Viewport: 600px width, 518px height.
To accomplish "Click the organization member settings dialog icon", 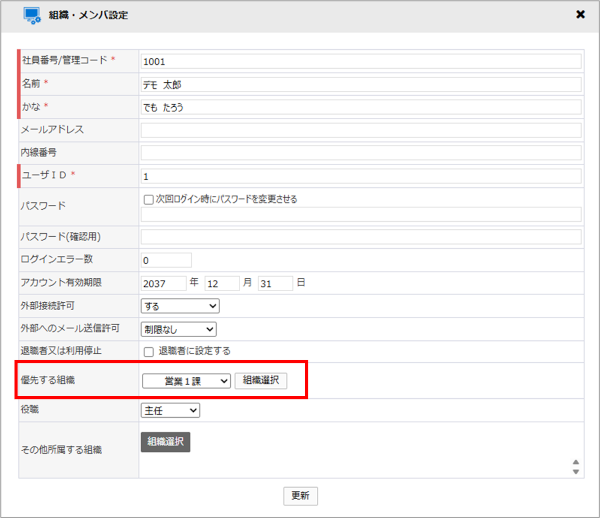I will (32, 16).
